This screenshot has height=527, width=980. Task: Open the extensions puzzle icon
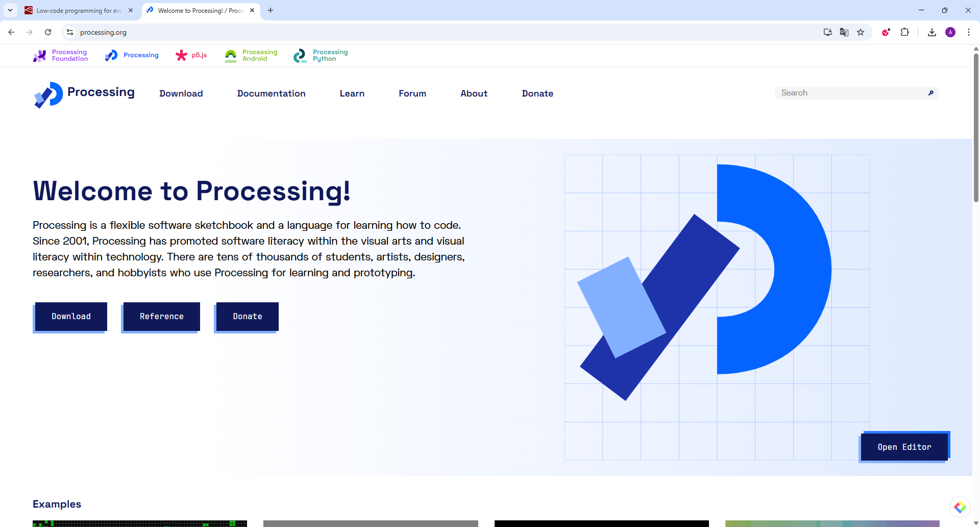pyautogui.click(x=904, y=32)
